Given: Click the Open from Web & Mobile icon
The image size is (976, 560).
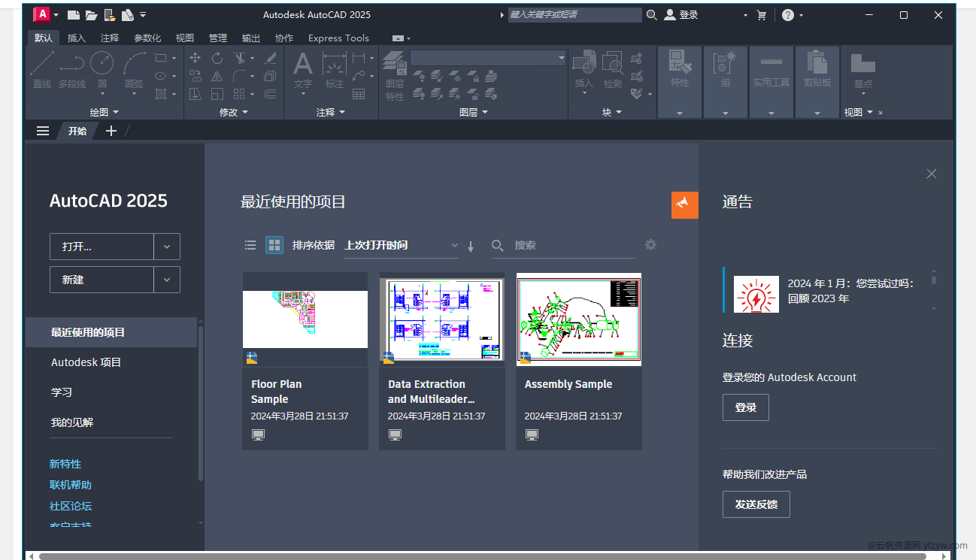Looking at the screenshot, I should [110, 14].
